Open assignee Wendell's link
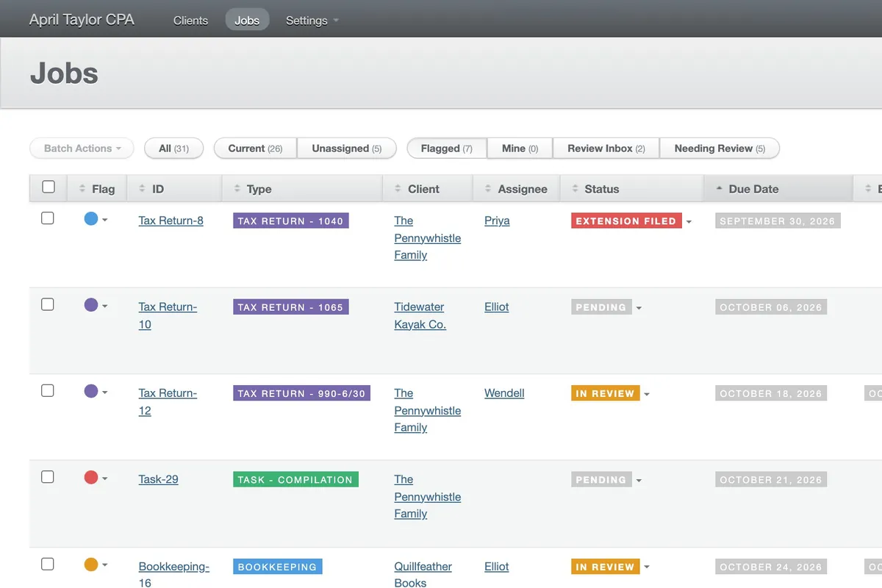The image size is (882, 588). click(504, 393)
